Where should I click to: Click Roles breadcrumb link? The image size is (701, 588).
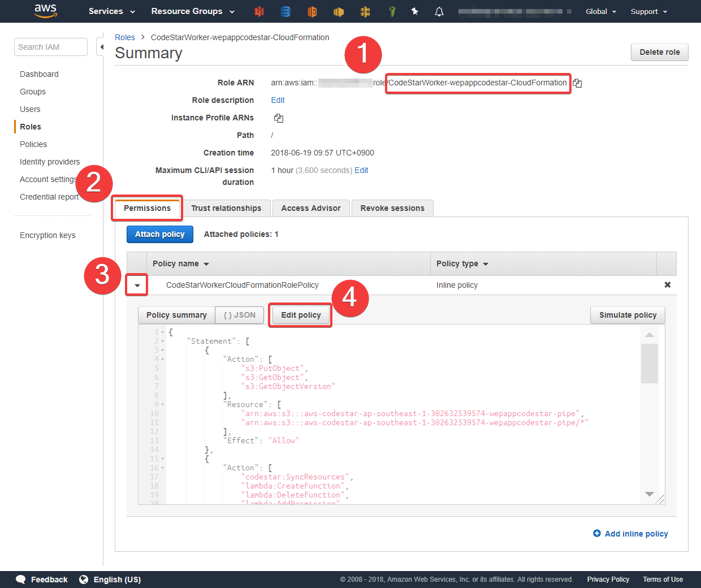[x=125, y=37]
